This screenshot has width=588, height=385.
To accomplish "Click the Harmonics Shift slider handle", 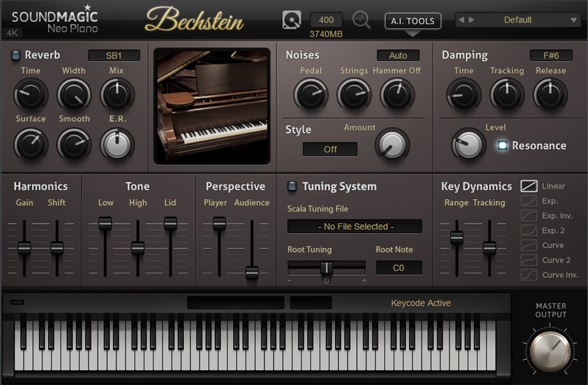I will point(57,248).
